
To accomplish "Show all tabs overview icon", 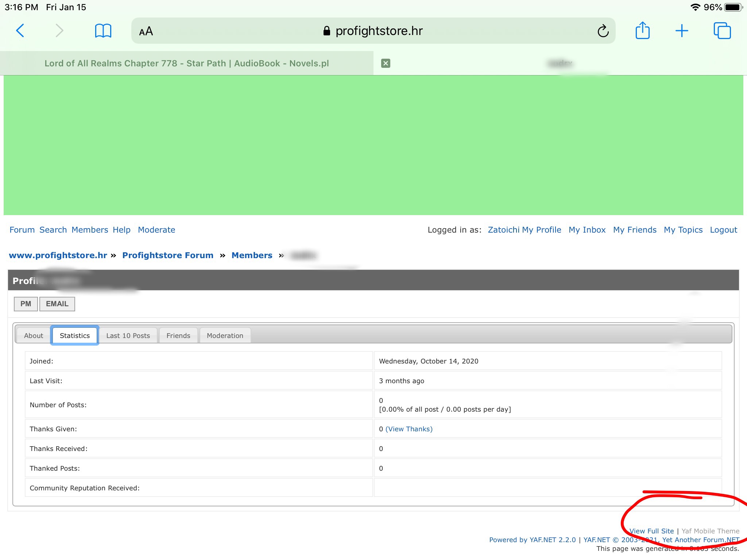I will [722, 31].
